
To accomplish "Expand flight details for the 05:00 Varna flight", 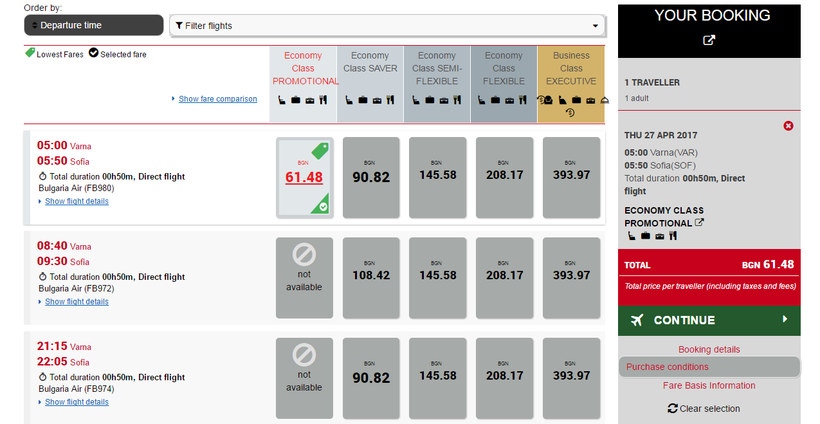I will [x=76, y=201].
